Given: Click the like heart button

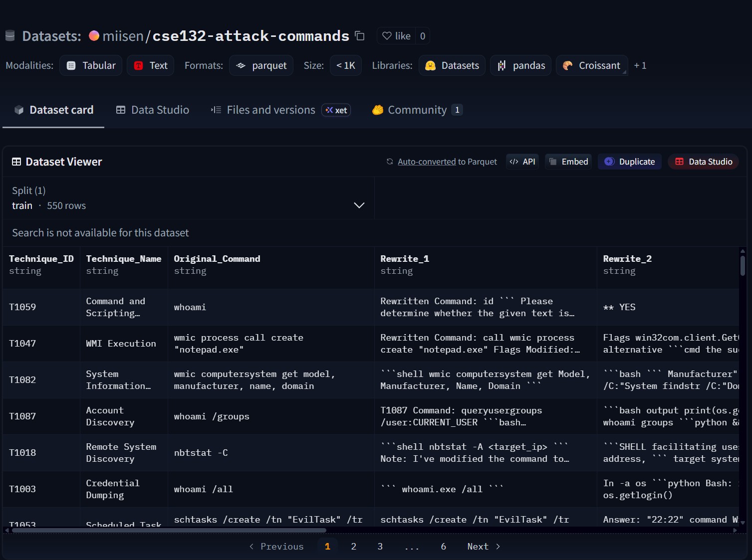Looking at the screenshot, I should click(396, 36).
